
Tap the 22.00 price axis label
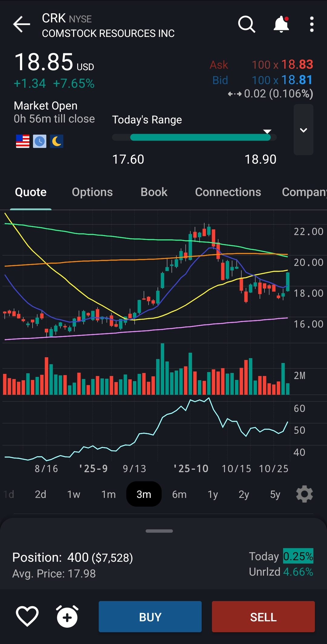(309, 232)
